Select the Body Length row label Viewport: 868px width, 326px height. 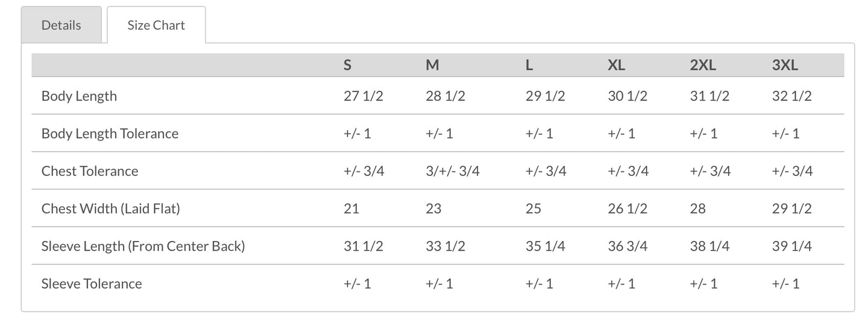pos(79,96)
